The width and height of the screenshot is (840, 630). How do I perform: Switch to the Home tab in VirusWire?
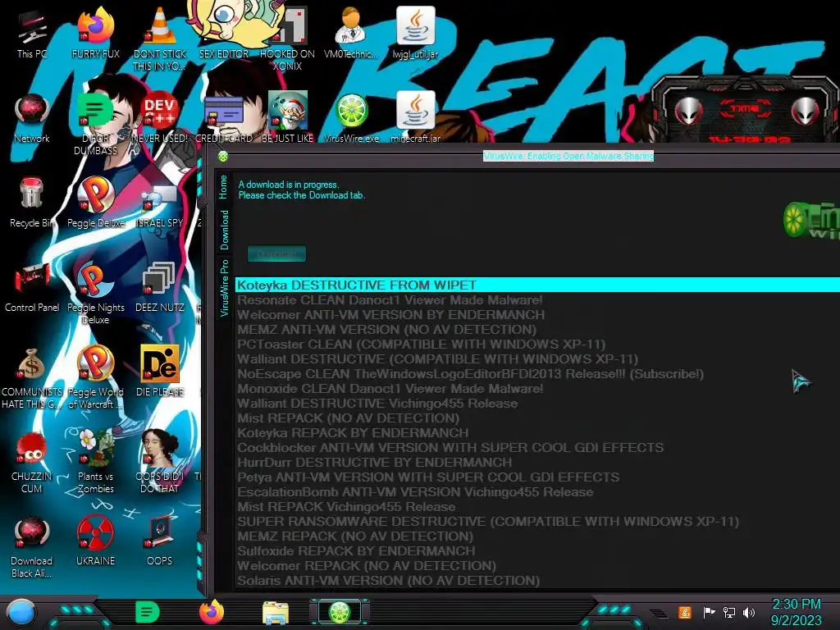[x=223, y=187]
